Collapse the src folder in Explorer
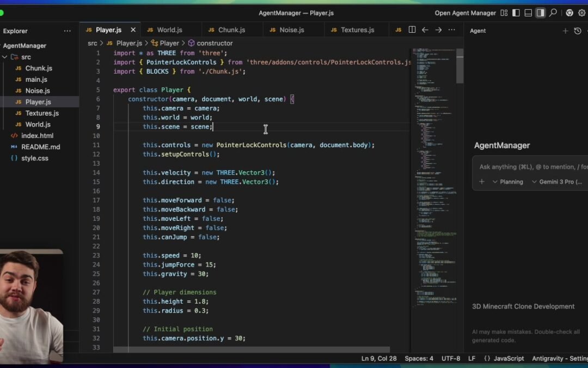 4,57
